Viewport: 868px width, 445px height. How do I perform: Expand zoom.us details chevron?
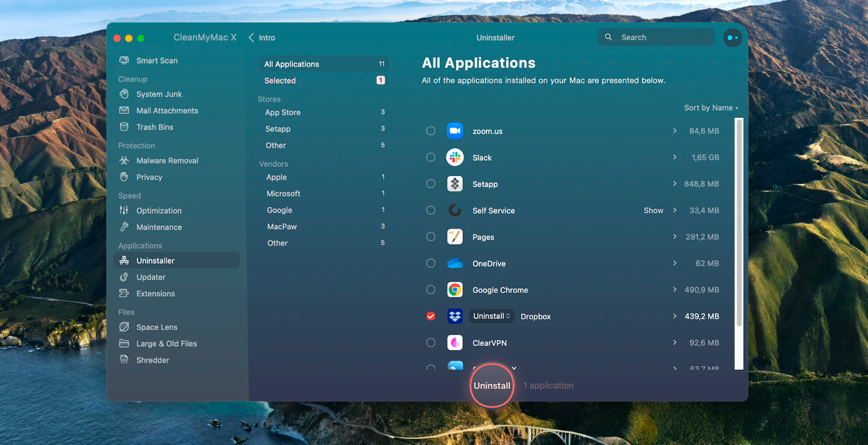point(674,131)
